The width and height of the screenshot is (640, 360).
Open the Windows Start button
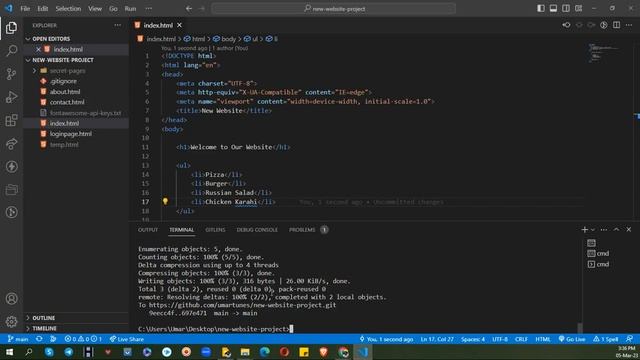[9, 352]
